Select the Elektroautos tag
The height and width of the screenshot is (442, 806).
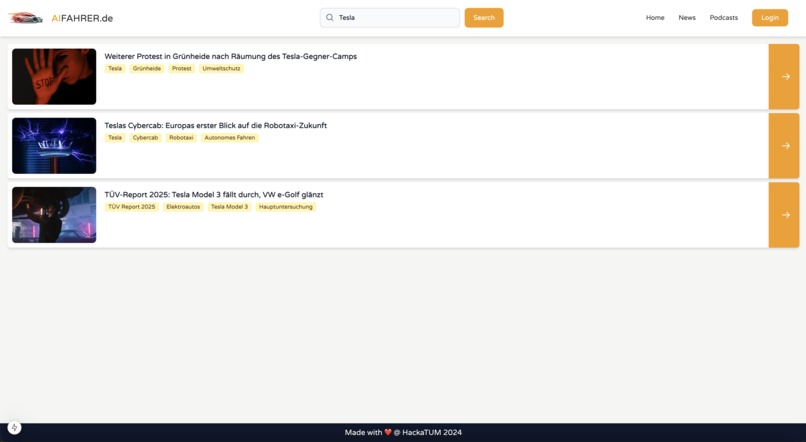183,207
